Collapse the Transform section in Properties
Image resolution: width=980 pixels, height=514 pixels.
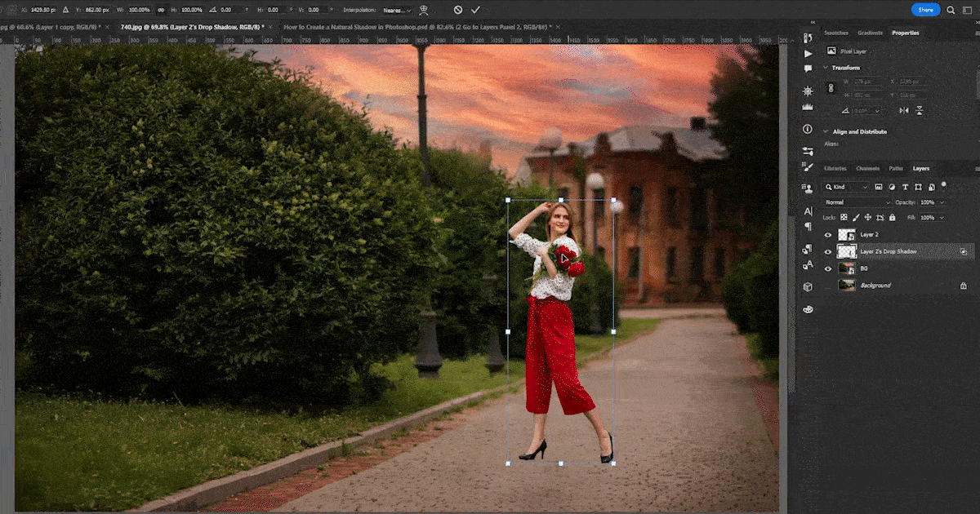click(825, 68)
